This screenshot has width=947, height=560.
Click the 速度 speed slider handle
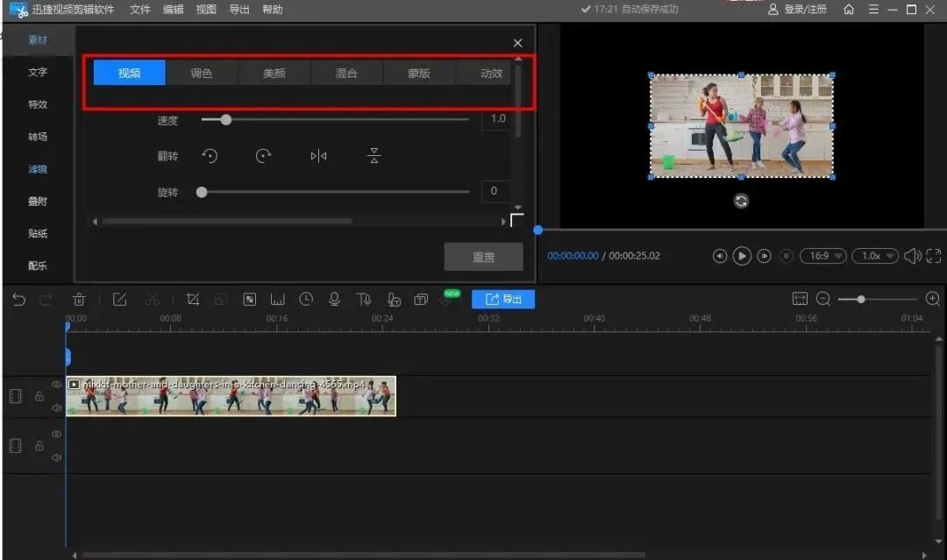click(x=225, y=120)
